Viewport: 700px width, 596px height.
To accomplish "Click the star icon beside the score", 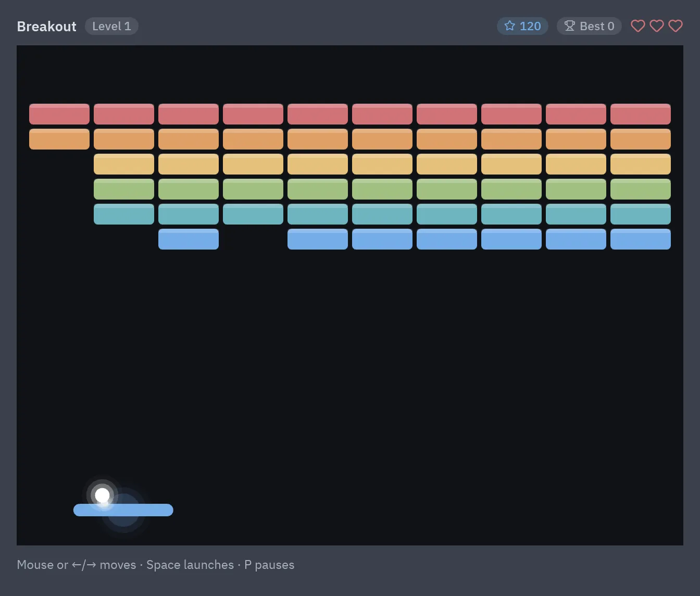I will click(x=510, y=26).
